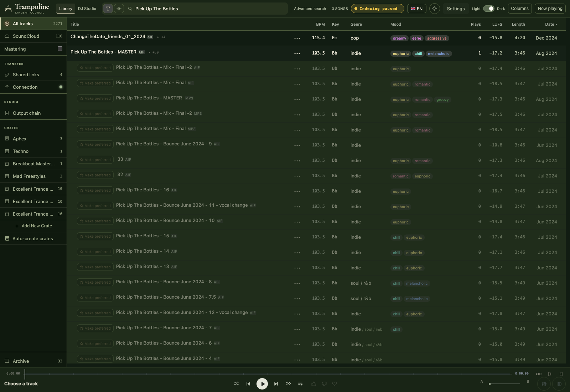Open the EN language dropdown
The image size is (570, 392).
(416, 9)
